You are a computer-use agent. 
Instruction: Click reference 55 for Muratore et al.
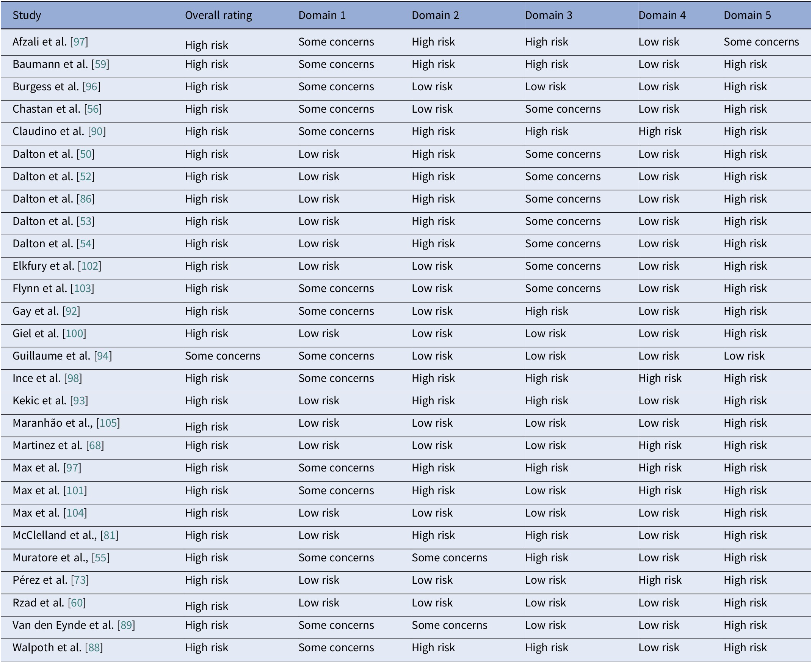coord(101,558)
